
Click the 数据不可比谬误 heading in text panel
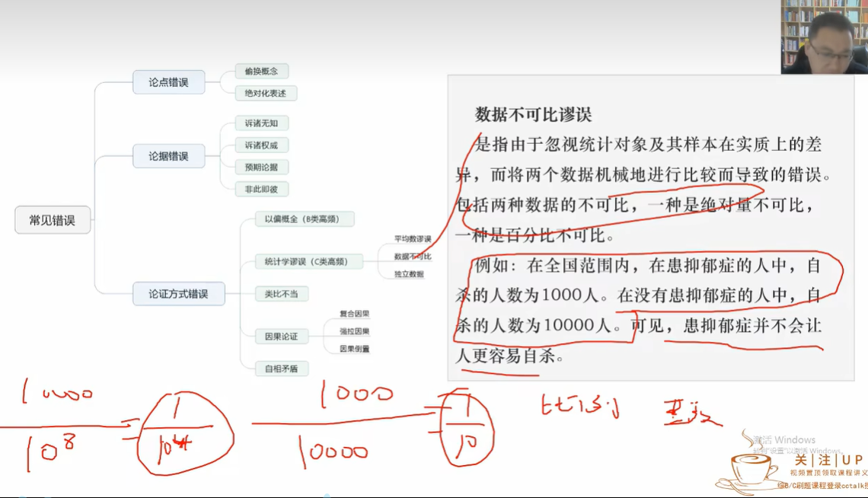pyautogui.click(x=533, y=115)
